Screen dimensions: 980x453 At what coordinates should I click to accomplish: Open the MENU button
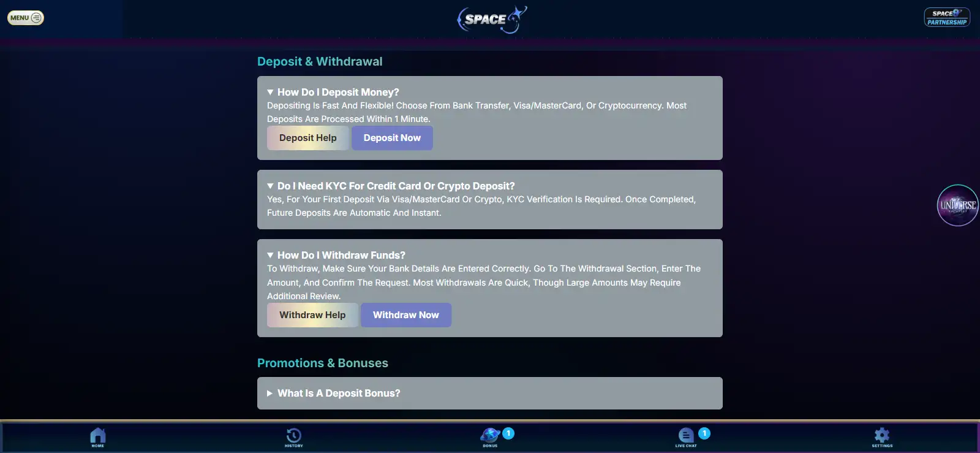26,18
